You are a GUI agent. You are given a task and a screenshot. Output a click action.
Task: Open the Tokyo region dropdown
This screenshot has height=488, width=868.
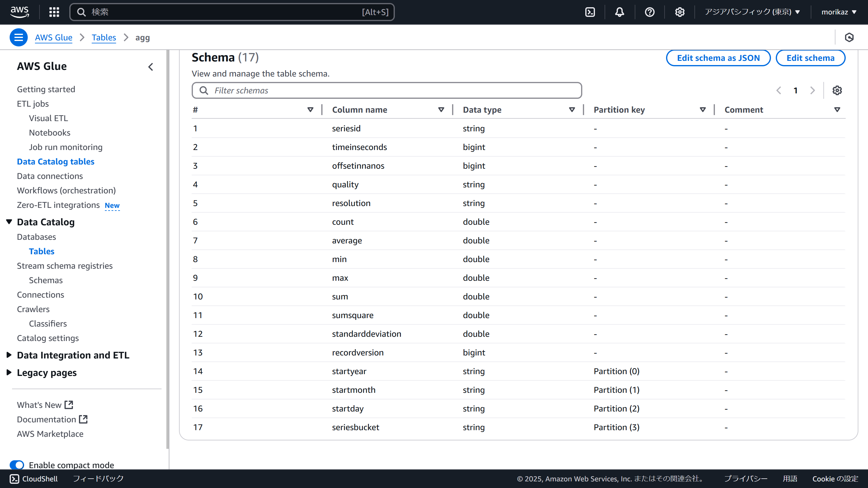click(x=752, y=12)
